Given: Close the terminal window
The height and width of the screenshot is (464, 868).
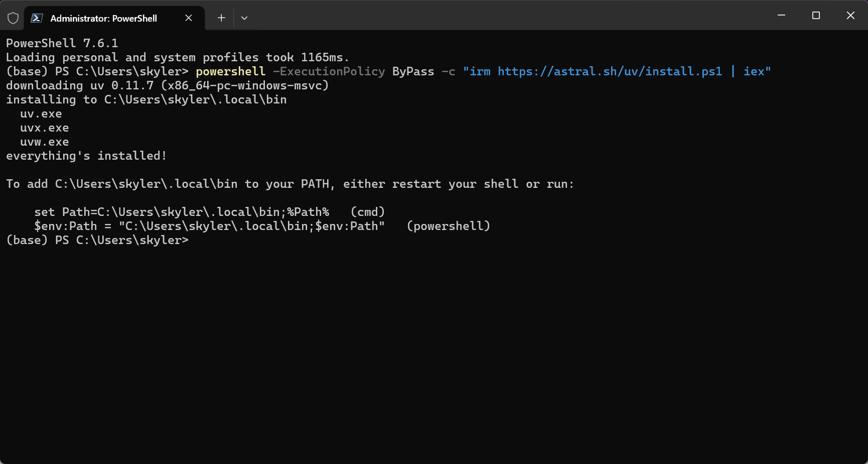Looking at the screenshot, I should pyautogui.click(x=850, y=16).
